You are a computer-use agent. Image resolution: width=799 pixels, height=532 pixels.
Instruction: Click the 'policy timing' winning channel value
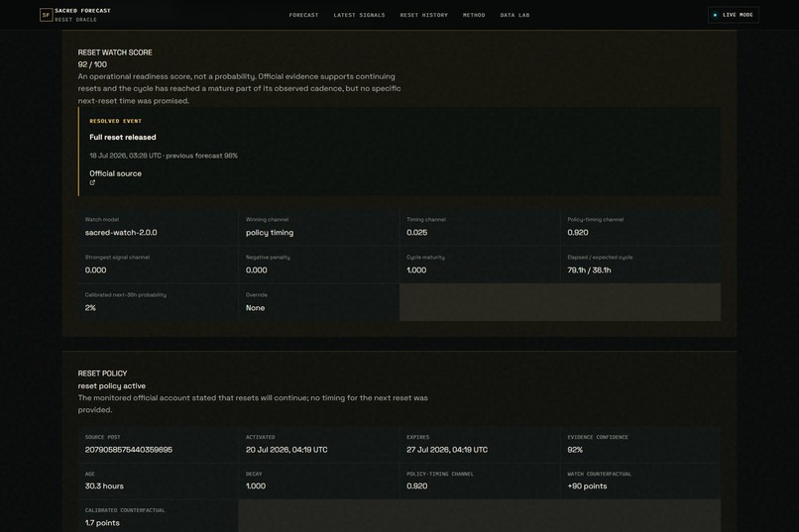[270, 233]
